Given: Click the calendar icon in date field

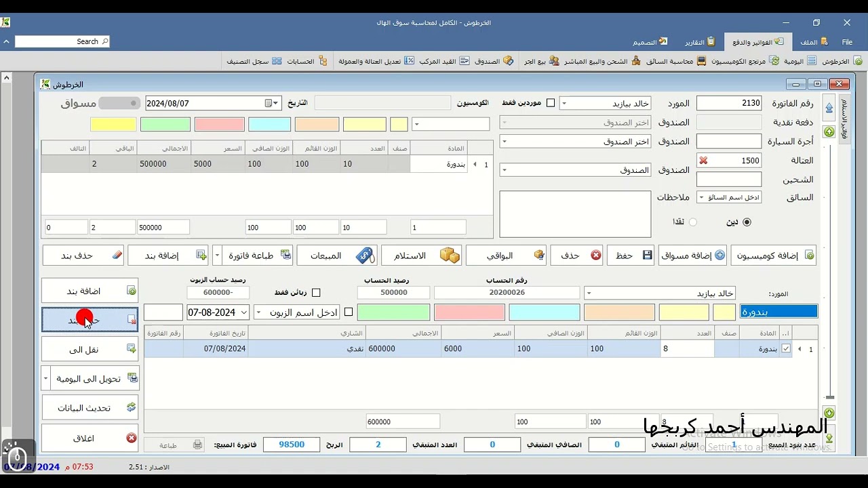Looking at the screenshot, I should pos(269,103).
